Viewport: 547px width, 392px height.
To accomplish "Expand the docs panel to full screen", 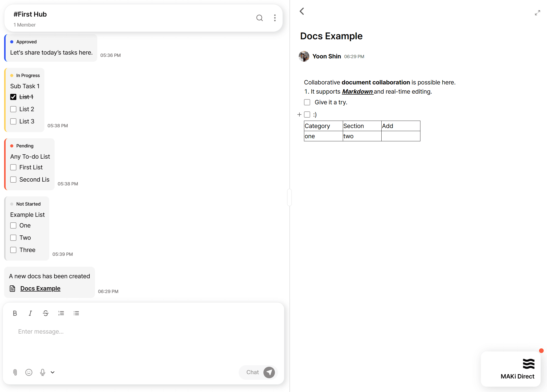I will point(537,13).
